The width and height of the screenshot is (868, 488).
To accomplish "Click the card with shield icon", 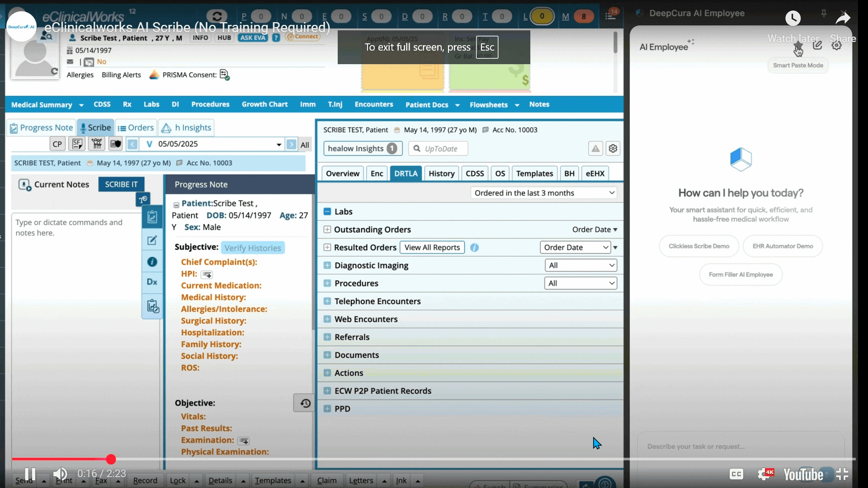I will 116,144.
